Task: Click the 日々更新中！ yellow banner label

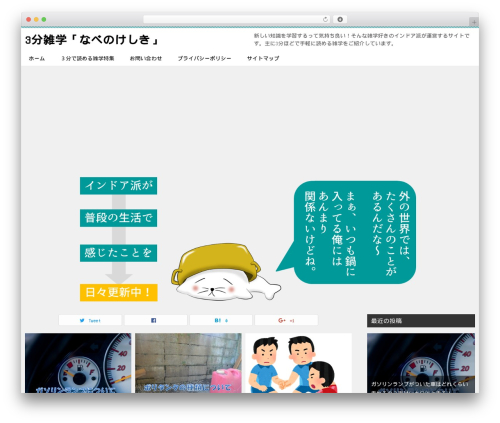Action: pyautogui.click(x=118, y=292)
